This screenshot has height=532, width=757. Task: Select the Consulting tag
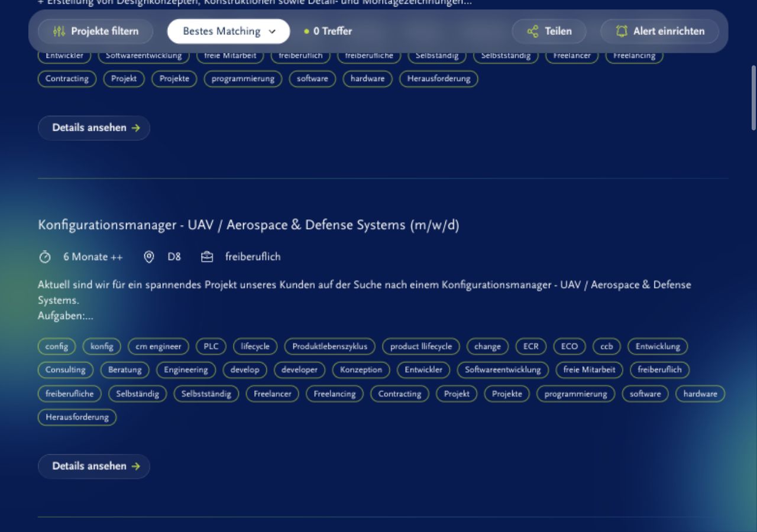[66, 370]
